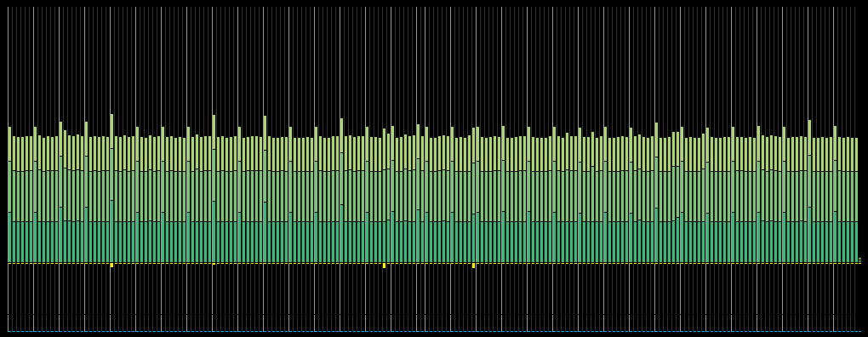Select the yellow dashed baseline under the bars

(434, 264)
